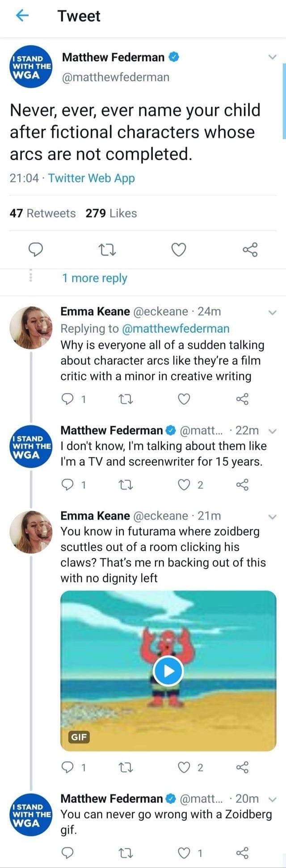Open Emma Keane's profile picture on first reply
286x868 pixels.
coord(30,328)
